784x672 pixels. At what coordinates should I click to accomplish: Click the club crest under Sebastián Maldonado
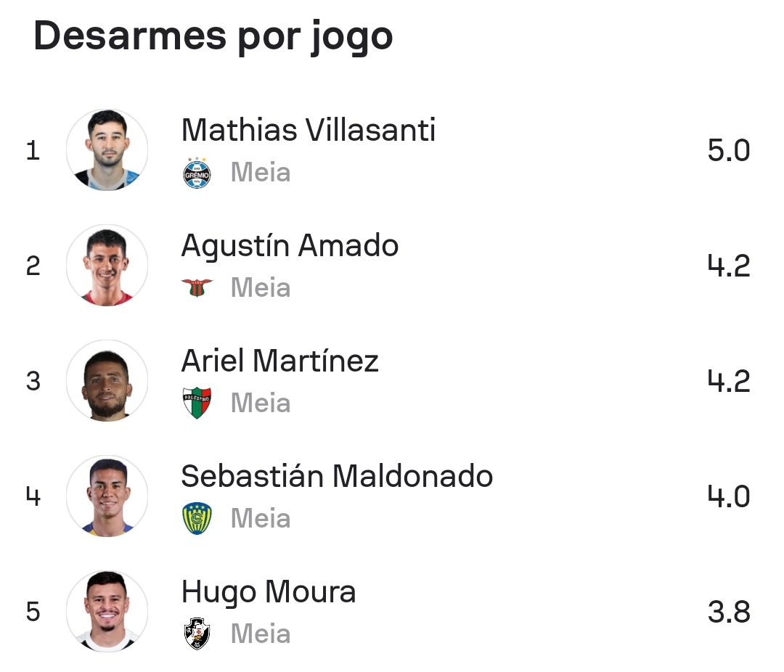coord(197,519)
